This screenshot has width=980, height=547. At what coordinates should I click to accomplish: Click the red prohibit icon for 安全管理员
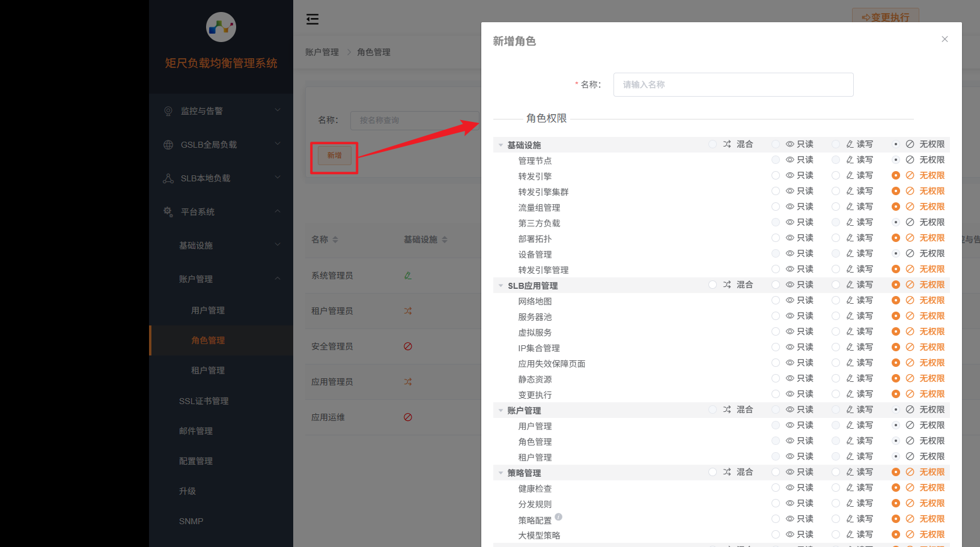point(408,346)
